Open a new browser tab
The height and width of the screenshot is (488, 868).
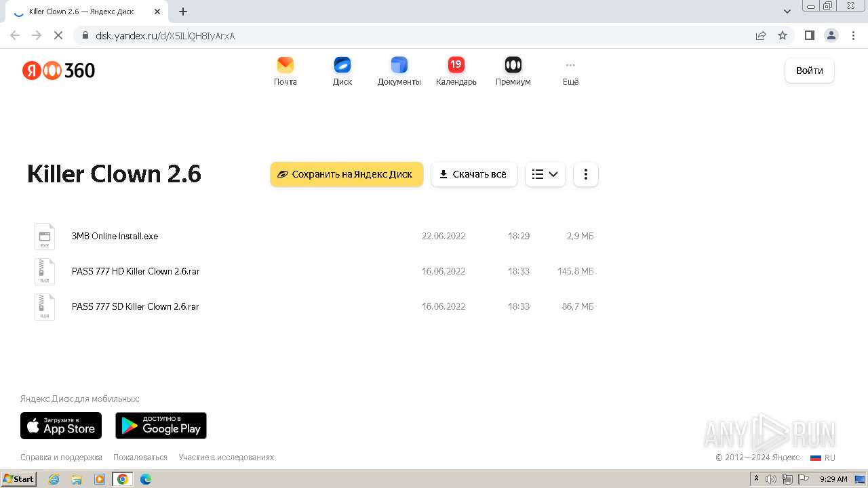click(183, 12)
